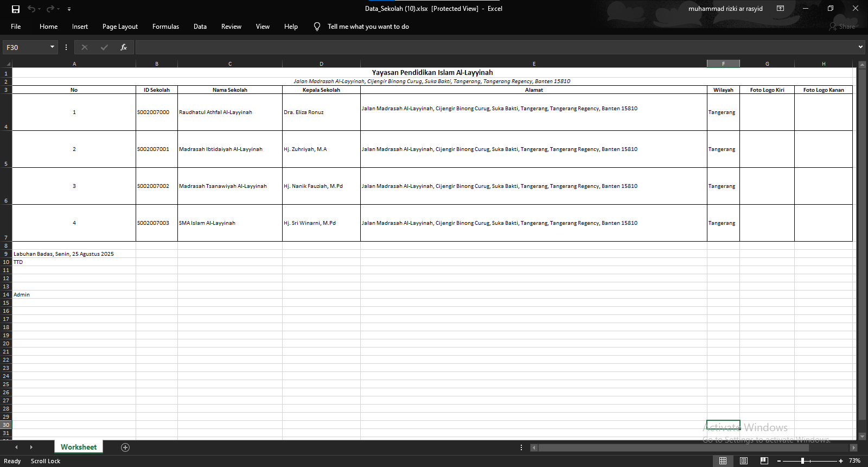Click the zoom out minus button
Viewport: 868px width, 467px height.
pyautogui.click(x=779, y=461)
